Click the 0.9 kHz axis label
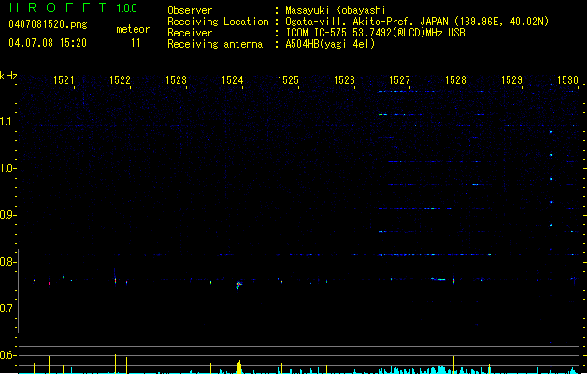588x374 pixels. pyautogui.click(x=7, y=215)
